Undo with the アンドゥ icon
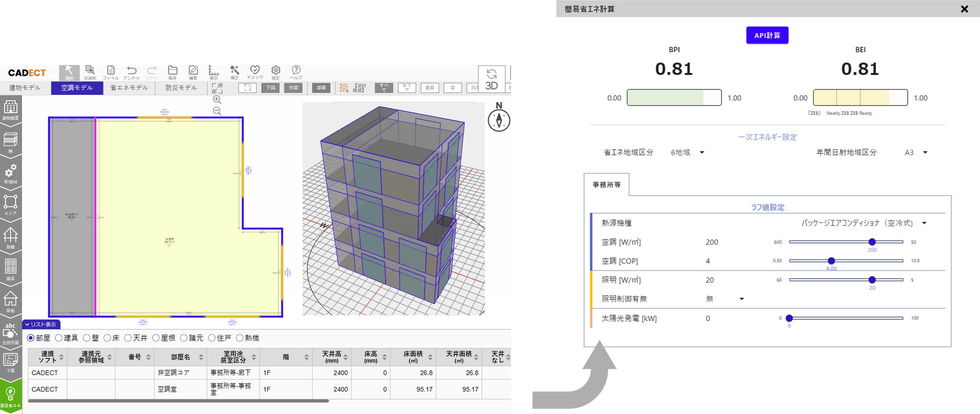The height and width of the screenshot is (414, 980). point(131,72)
